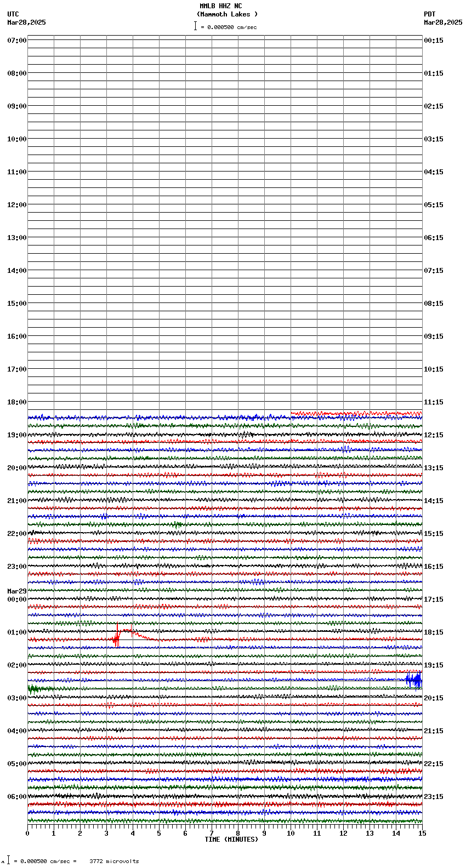
Task: Click the 11:15 PDT time label
Action: pos(434,402)
